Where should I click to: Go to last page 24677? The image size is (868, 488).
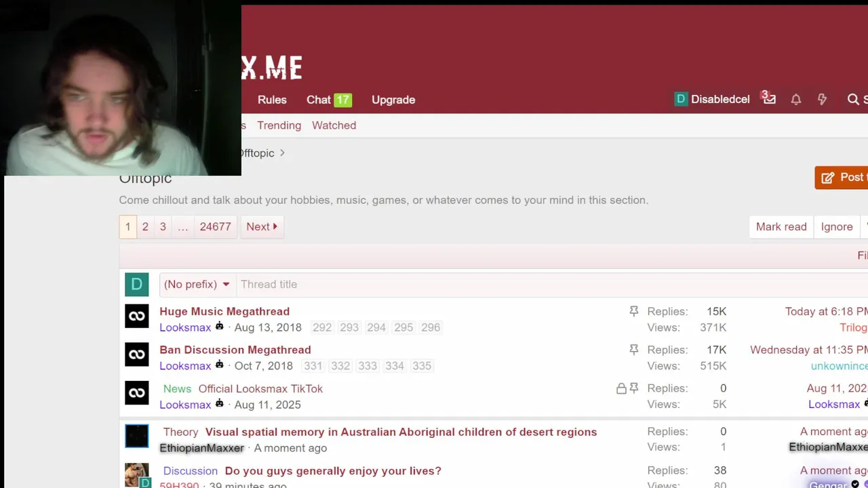[215, 226]
